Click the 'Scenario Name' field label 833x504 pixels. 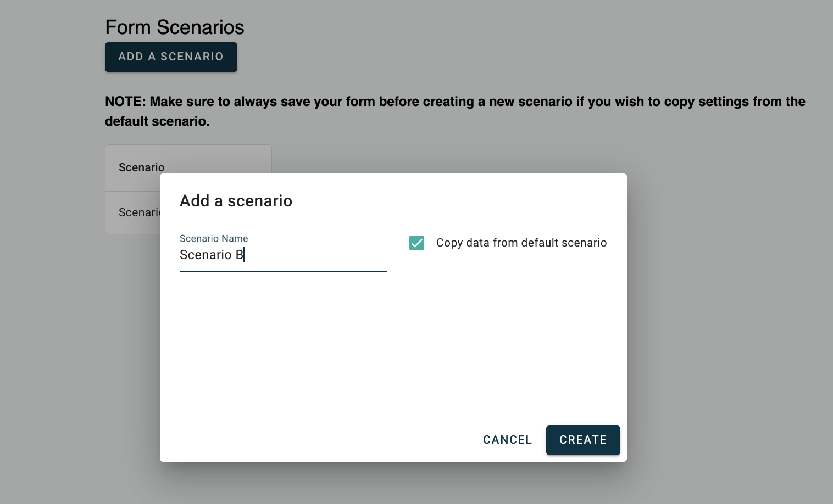tap(214, 238)
